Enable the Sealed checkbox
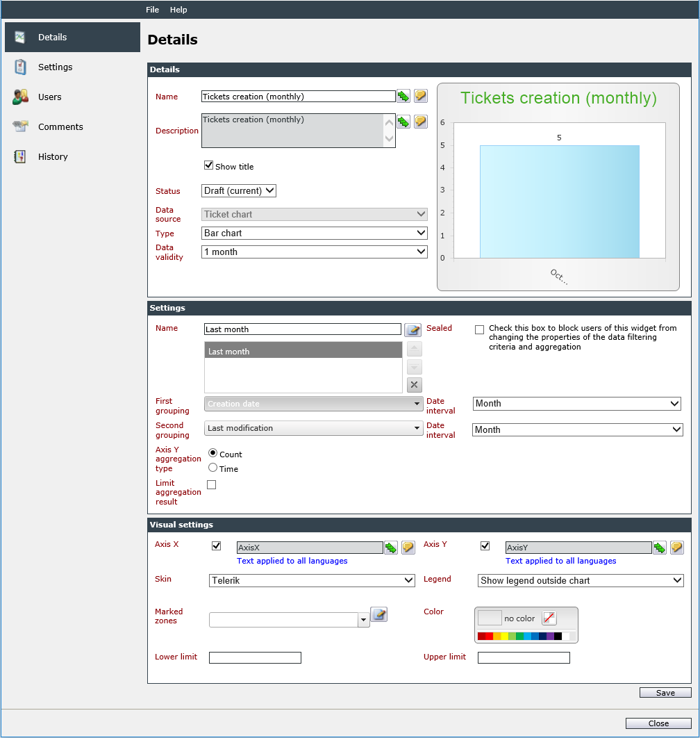The height and width of the screenshot is (738, 700). (x=479, y=329)
